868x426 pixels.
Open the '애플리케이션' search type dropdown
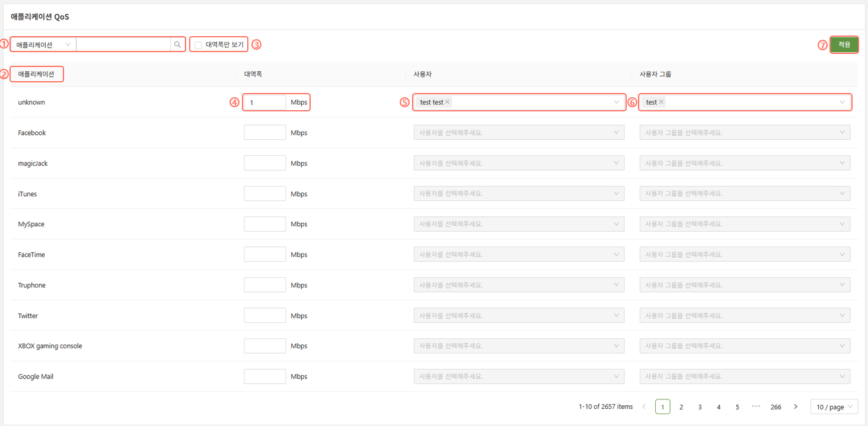[x=43, y=44]
